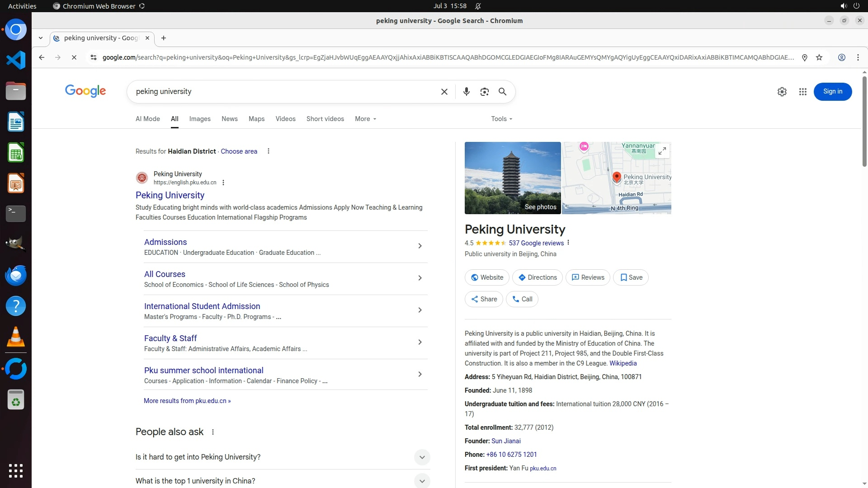The width and height of the screenshot is (868, 488).
Task: Open the Wikipedia link in knowledge panel
Action: [x=623, y=363]
